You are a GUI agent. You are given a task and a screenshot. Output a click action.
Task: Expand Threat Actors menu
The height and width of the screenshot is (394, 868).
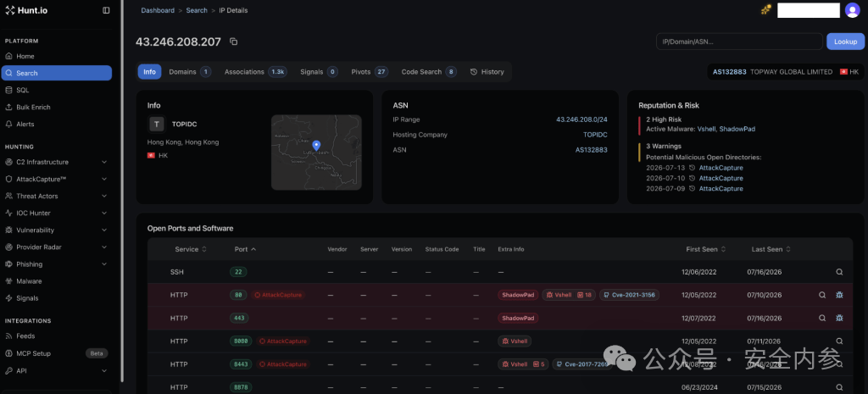coord(57,196)
